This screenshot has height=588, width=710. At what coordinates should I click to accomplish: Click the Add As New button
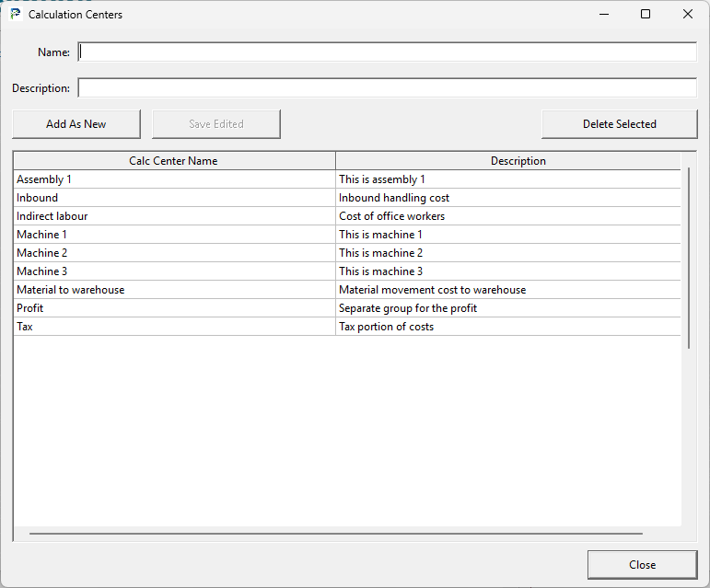point(76,124)
